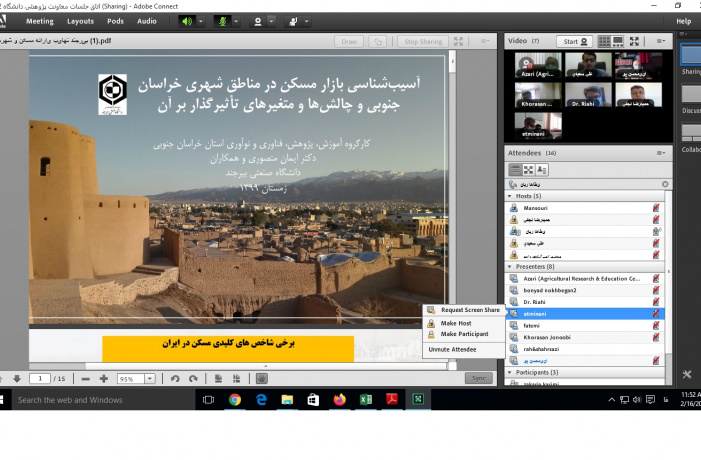
Task: Open the Meeting menu
Action: click(39, 21)
